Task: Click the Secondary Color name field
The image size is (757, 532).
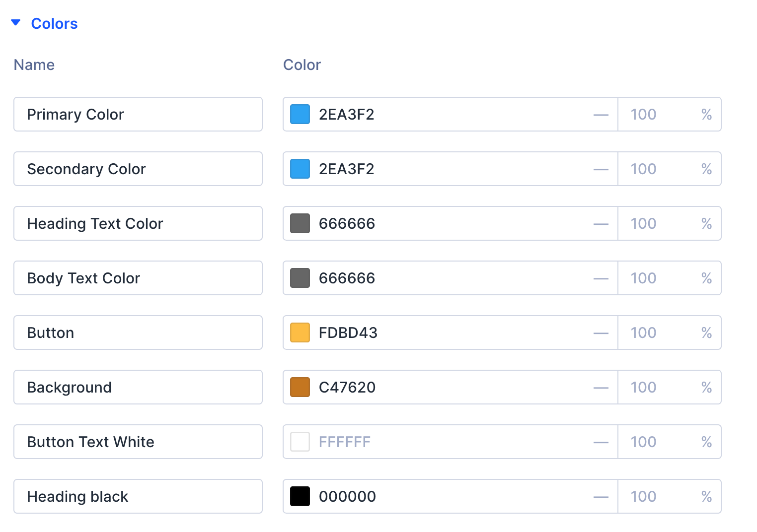Action: click(x=138, y=169)
